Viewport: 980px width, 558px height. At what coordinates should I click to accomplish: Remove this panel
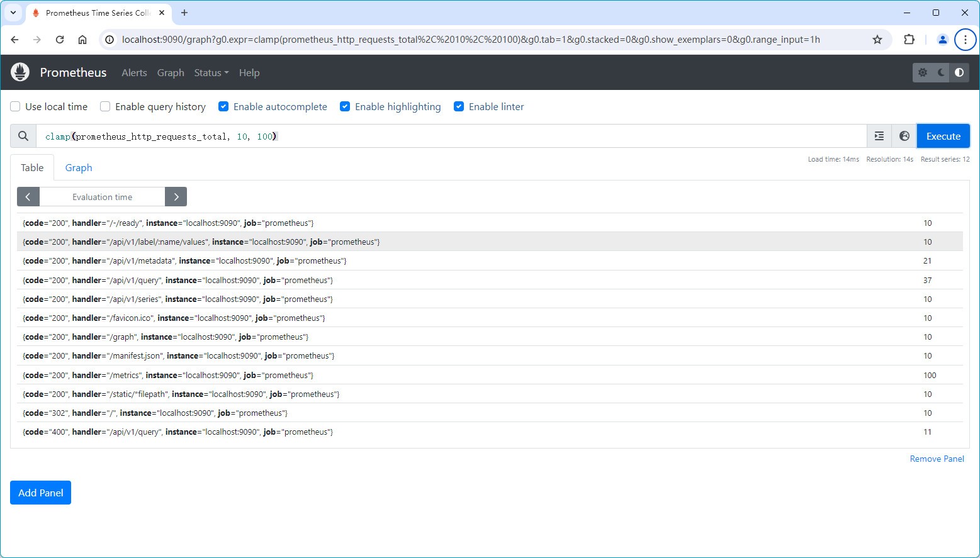[x=937, y=459]
